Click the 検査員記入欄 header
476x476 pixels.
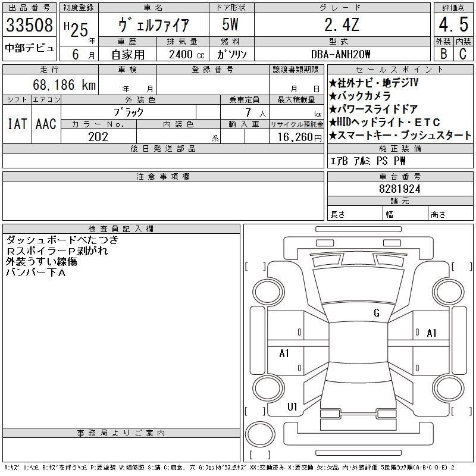point(121,228)
